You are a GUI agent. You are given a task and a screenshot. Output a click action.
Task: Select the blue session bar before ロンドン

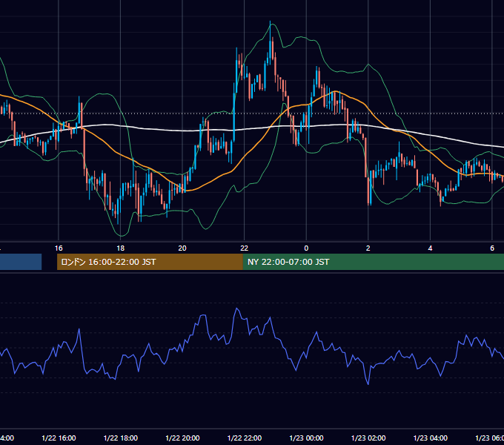[x=21, y=262]
